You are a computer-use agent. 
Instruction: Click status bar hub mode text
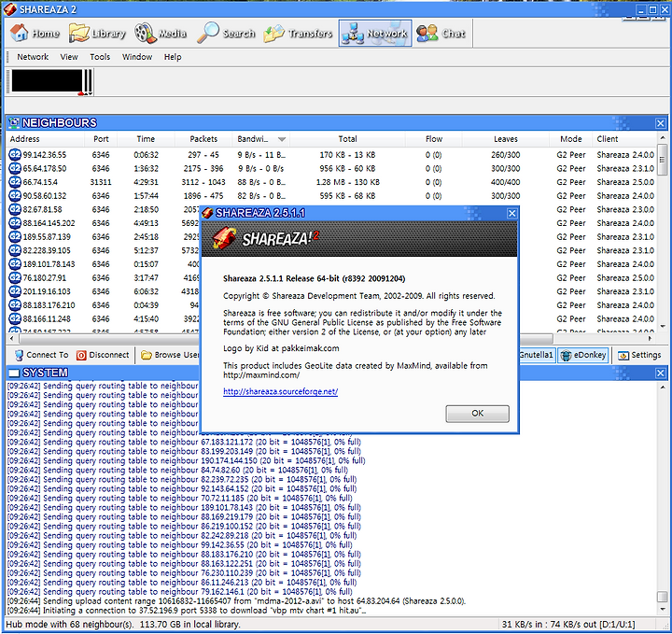[123, 625]
